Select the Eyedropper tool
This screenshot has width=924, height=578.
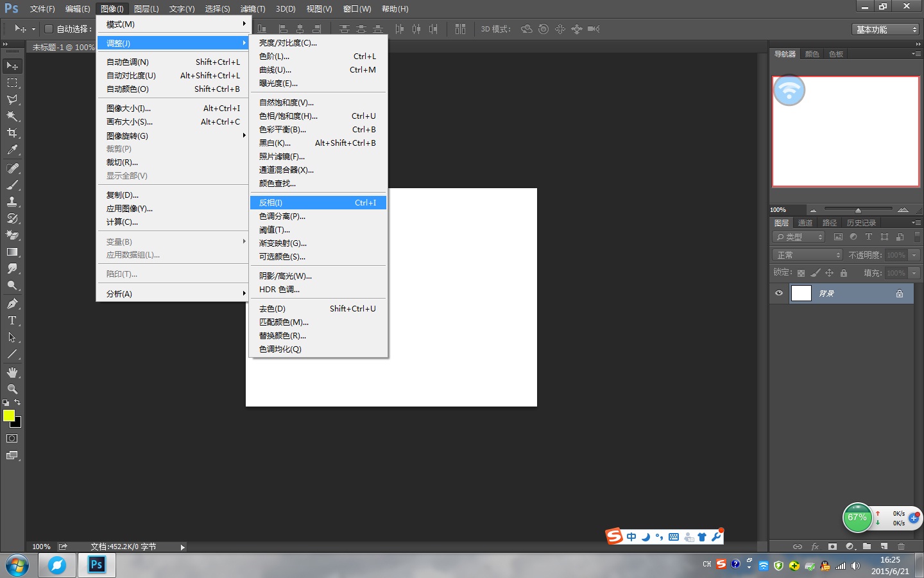(x=12, y=150)
